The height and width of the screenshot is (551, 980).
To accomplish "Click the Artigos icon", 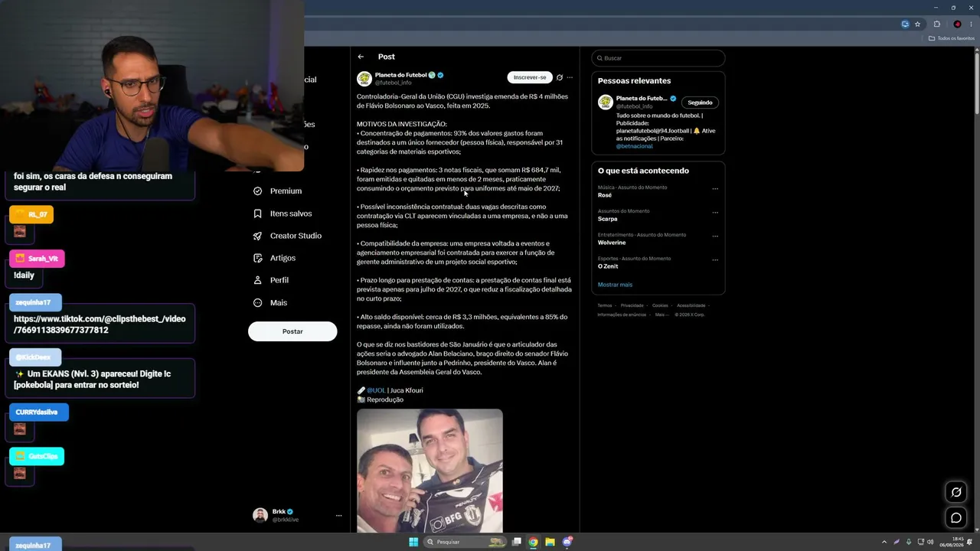I will 258,258.
